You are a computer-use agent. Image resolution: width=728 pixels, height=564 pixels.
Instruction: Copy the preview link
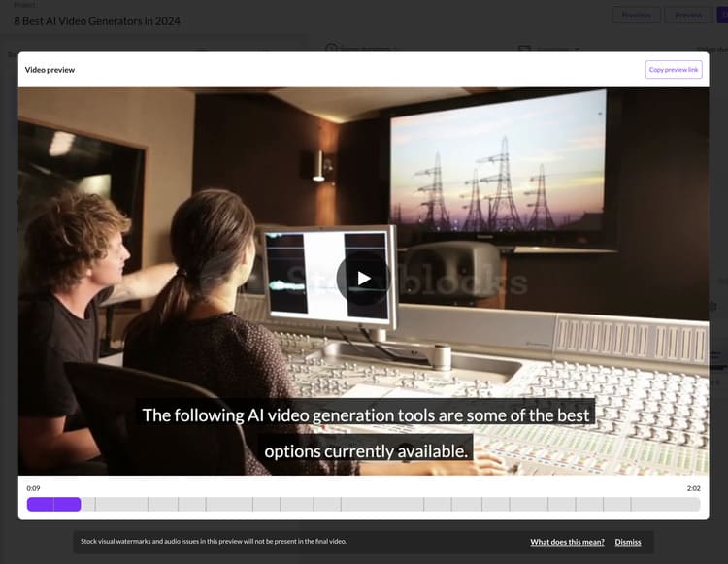674,70
